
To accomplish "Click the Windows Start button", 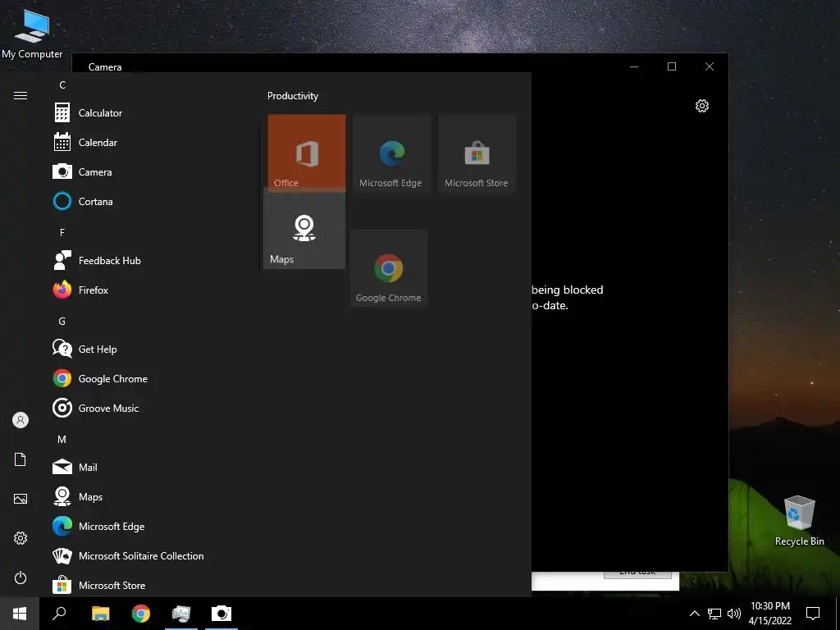I will tap(20, 614).
